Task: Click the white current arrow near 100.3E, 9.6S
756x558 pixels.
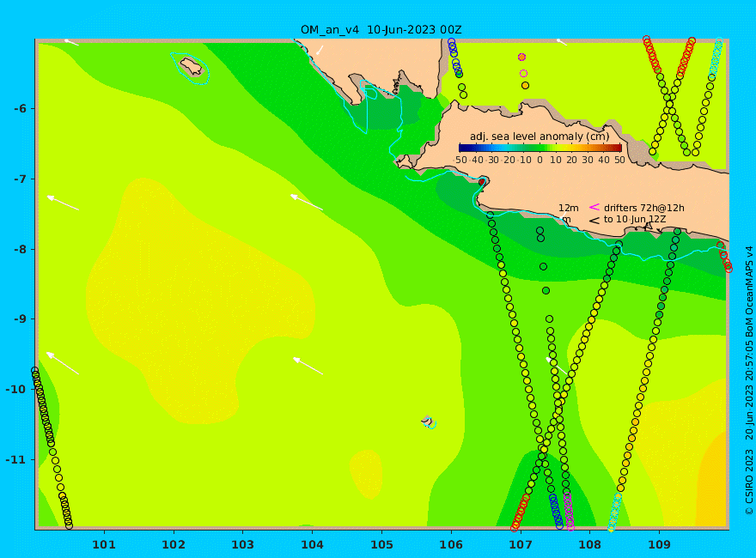Action: (62, 363)
